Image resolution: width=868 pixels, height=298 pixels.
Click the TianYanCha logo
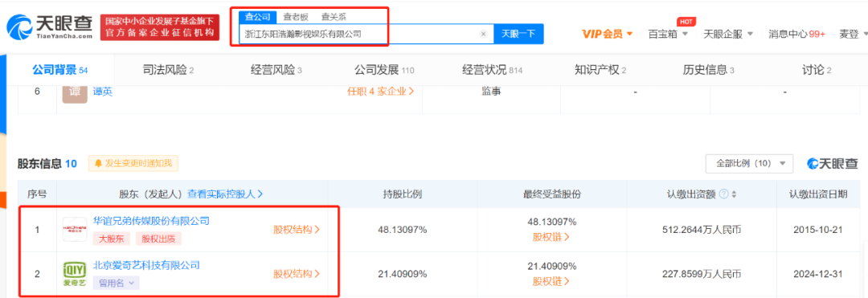pyautogui.click(x=49, y=27)
